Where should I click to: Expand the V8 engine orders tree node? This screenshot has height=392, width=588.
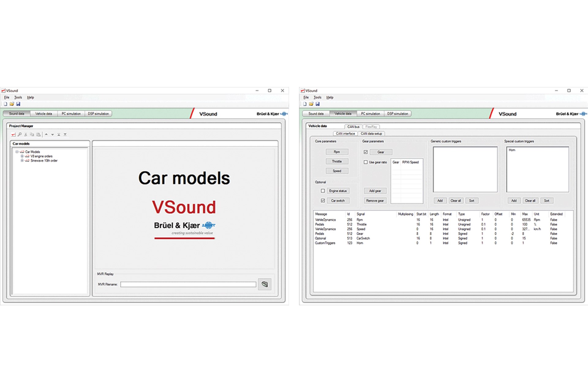pyautogui.click(x=22, y=156)
